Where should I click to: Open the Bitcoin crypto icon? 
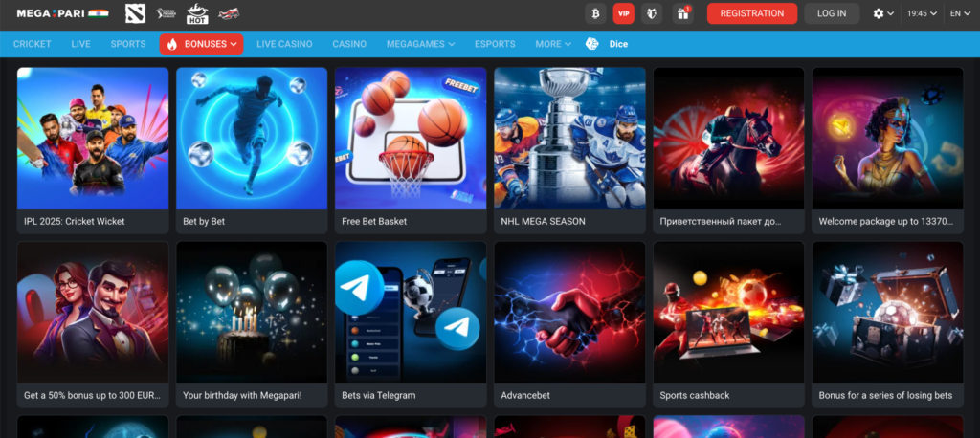[x=595, y=13]
